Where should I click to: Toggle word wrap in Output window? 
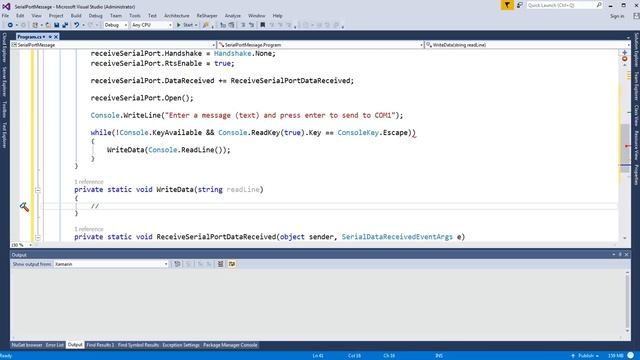click(232, 264)
